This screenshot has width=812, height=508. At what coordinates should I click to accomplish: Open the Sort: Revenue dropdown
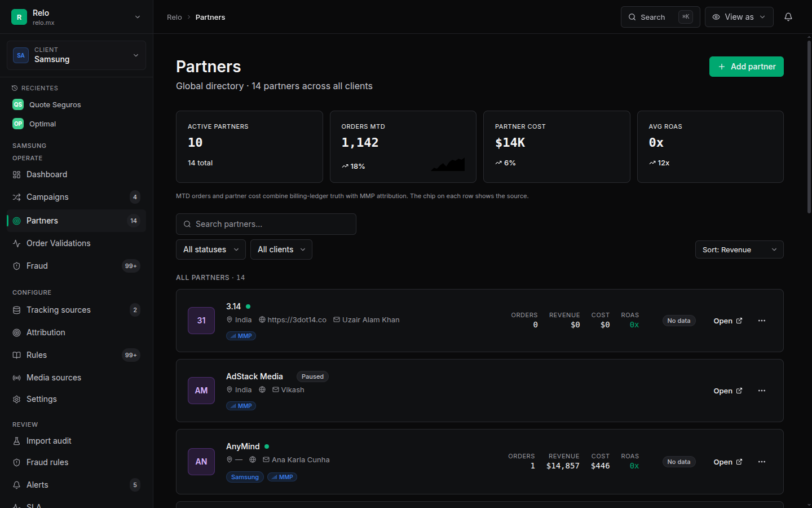[x=739, y=249]
